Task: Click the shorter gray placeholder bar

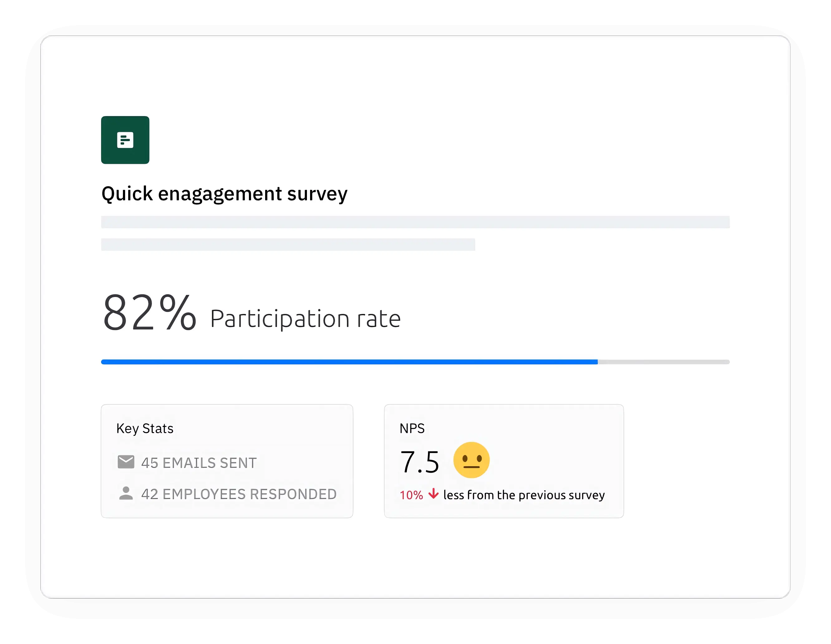Action: click(x=288, y=245)
